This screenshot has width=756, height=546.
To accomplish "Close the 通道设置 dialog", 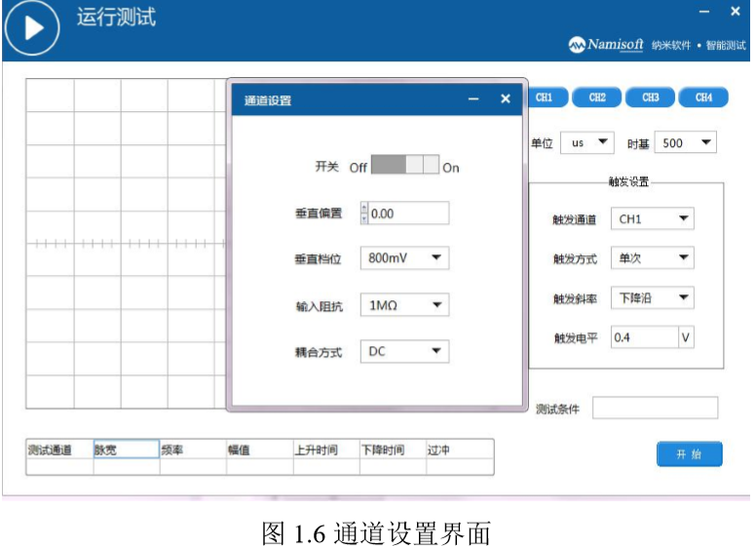I will tap(505, 99).
